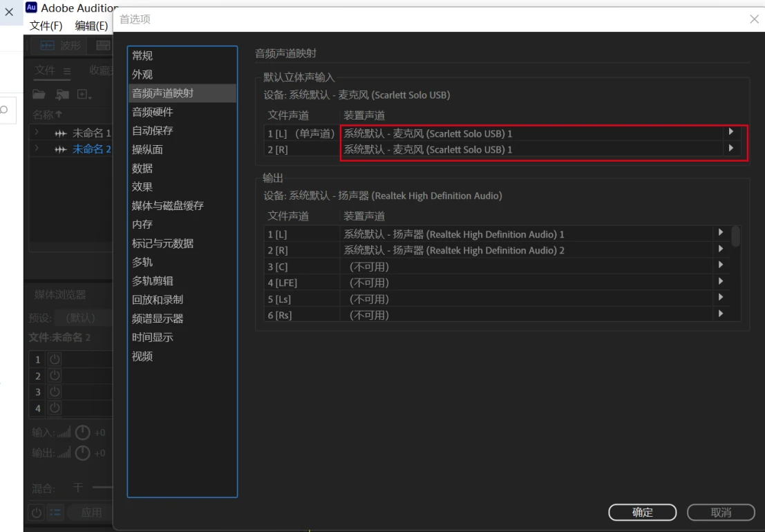Expand the 未命名 1 file entry
Image resolution: width=765 pixels, height=532 pixels.
37,132
